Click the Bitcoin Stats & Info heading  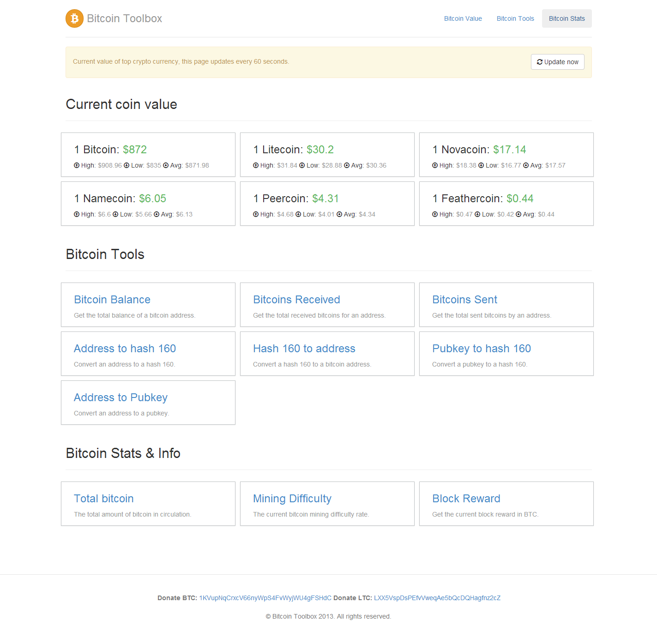[123, 453]
